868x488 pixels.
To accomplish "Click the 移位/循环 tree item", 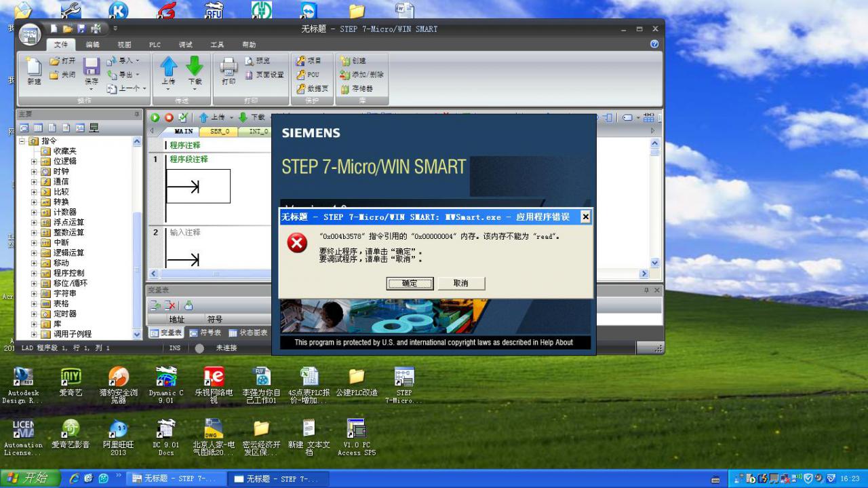I will 71,283.
